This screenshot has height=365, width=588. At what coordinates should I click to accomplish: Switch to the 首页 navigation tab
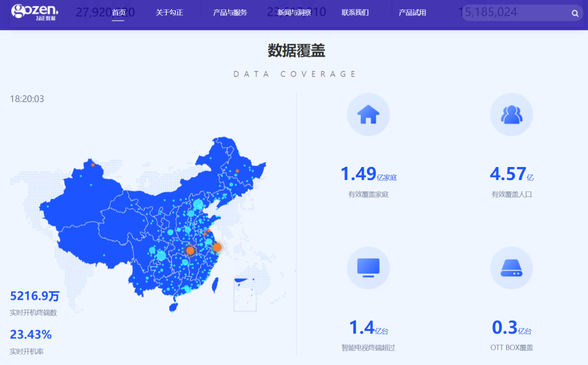point(118,12)
